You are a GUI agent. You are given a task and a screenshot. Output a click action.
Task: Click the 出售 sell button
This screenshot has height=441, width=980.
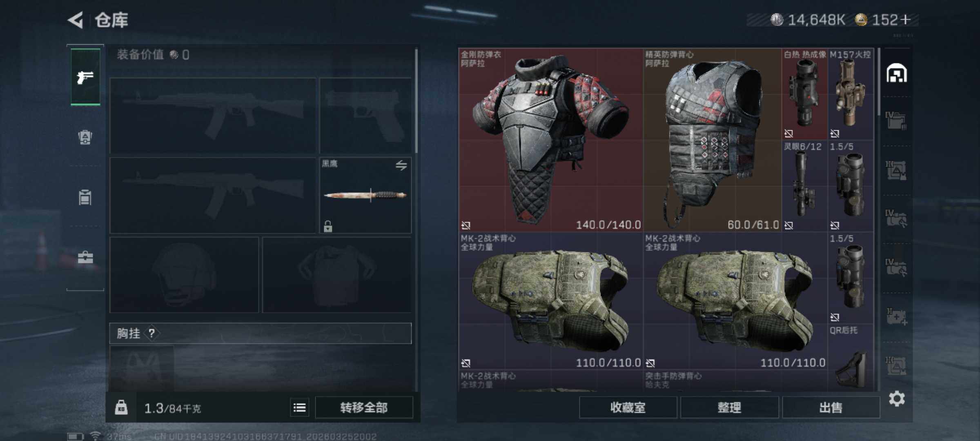pyautogui.click(x=831, y=408)
